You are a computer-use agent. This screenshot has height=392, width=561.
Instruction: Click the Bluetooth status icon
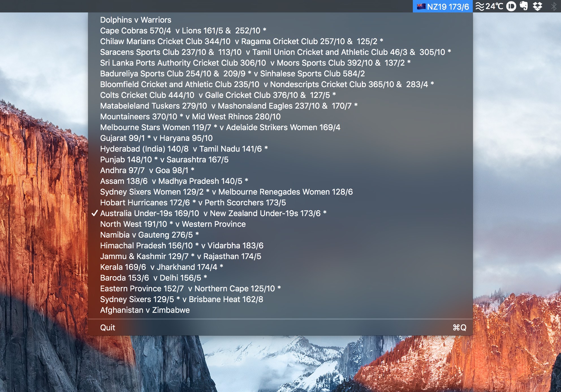(554, 6)
